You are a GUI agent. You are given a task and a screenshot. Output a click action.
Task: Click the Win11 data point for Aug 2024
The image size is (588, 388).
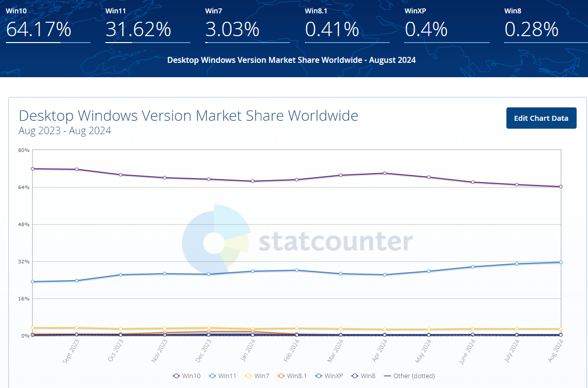[x=561, y=262]
